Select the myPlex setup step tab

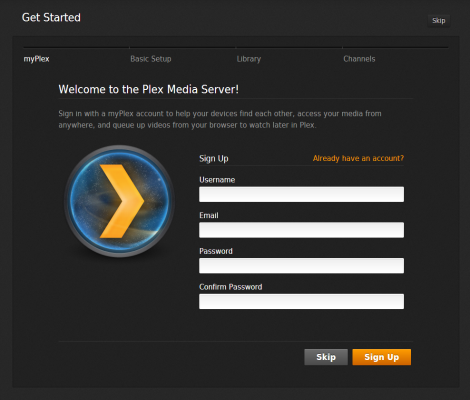coord(36,59)
